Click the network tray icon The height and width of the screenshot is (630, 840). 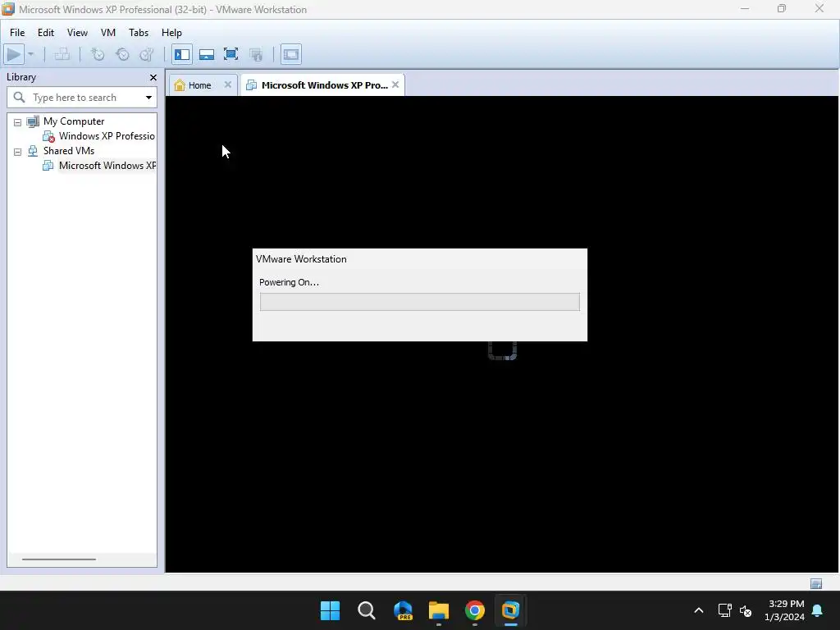pyautogui.click(x=725, y=610)
